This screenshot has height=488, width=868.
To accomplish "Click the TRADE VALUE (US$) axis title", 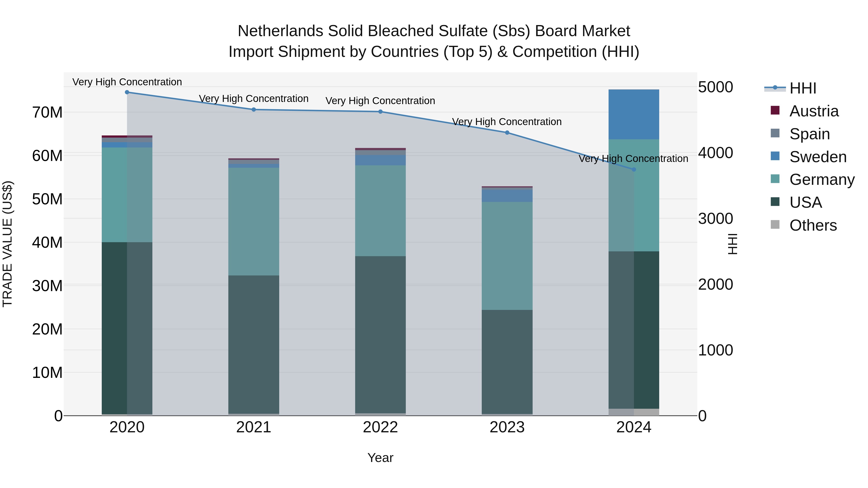I will pyautogui.click(x=7, y=244).
